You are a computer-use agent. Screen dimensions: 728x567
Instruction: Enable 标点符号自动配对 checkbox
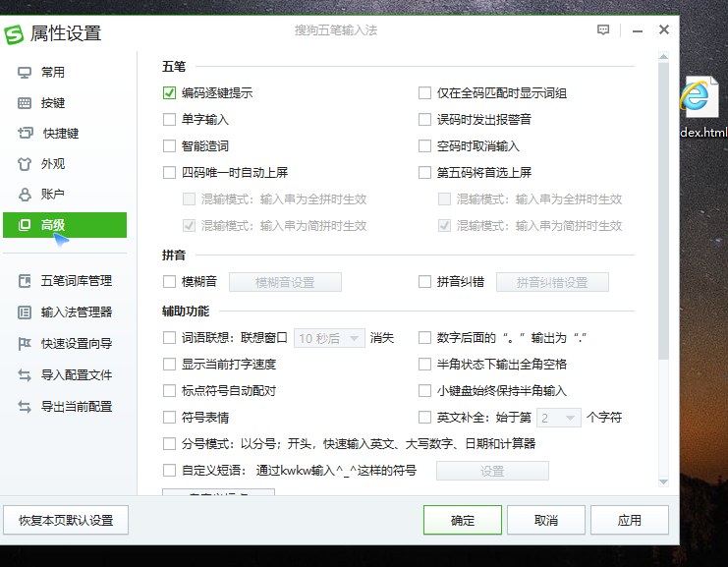coord(169,391)
